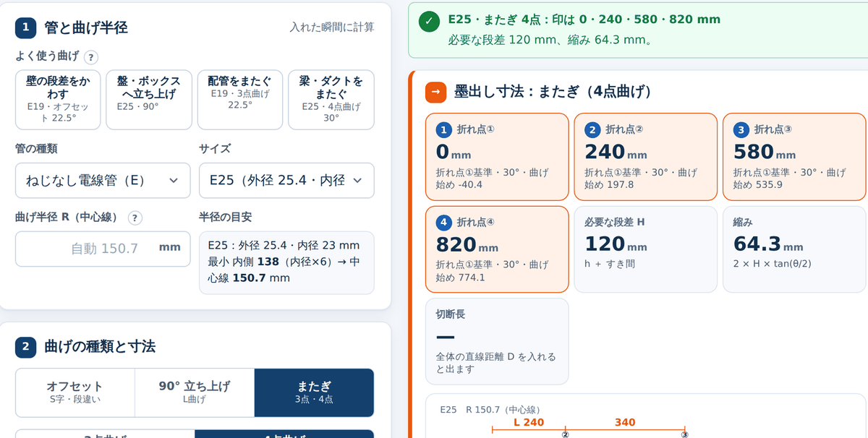The image size is (868, 438).
Task: Click orange arrow icon beside 墨出し寸法 heading
Action: pyautogui.click(x=435, y=92)
